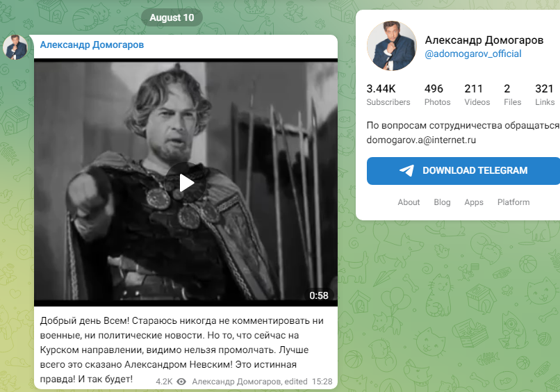Show the channel's 321 Links
Image resolution: width=560 pixels, height=392 pixels.
545,95
